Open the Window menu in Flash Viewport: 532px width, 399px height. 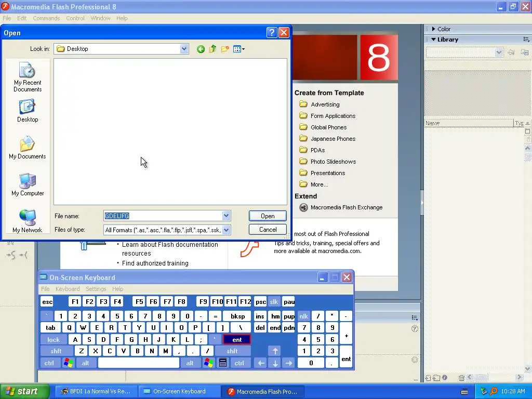pyautogui.click(x=100, y=18)
